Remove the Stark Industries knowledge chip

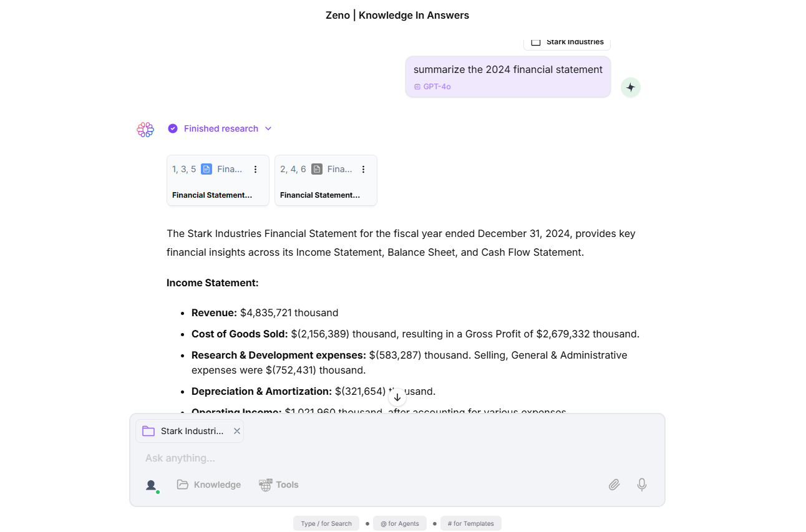(237, 431)
